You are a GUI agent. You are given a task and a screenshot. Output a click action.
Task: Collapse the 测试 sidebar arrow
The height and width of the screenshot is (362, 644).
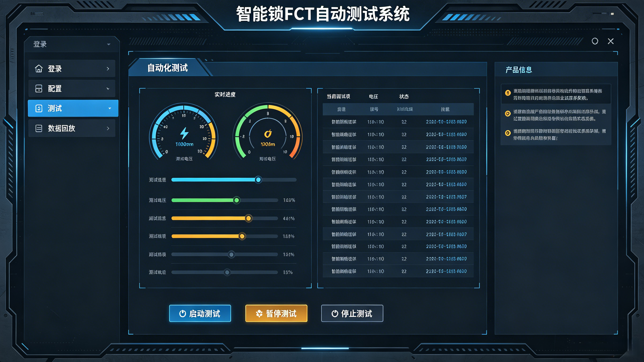110,108
